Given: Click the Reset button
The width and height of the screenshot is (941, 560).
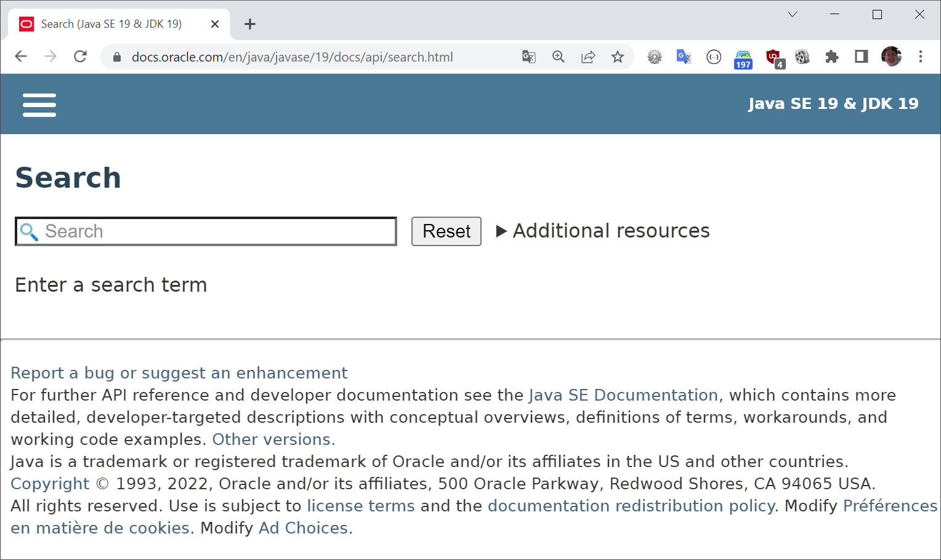Looking at the screenshot, I should 446,231.
